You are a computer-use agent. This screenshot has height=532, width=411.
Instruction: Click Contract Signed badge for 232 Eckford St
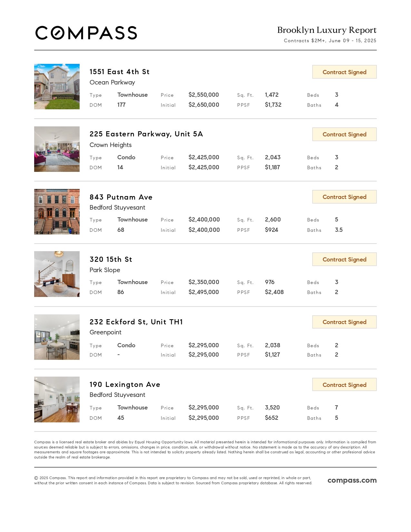tap(344, 322)
